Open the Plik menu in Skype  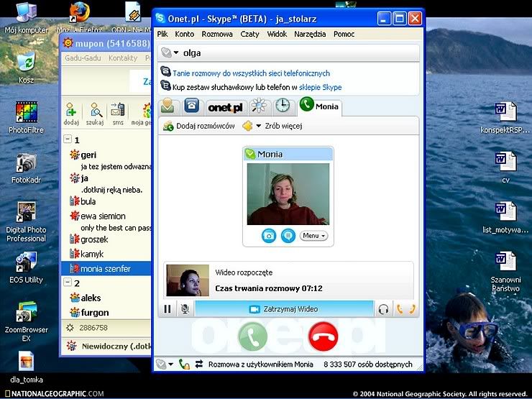pyautogui.click(x=162, y=34)
